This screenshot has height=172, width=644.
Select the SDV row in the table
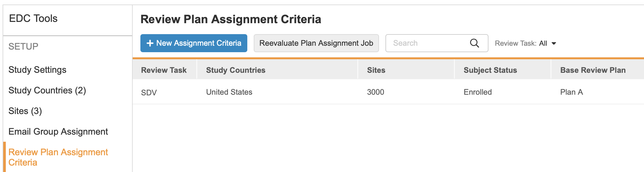coord(149,93)
